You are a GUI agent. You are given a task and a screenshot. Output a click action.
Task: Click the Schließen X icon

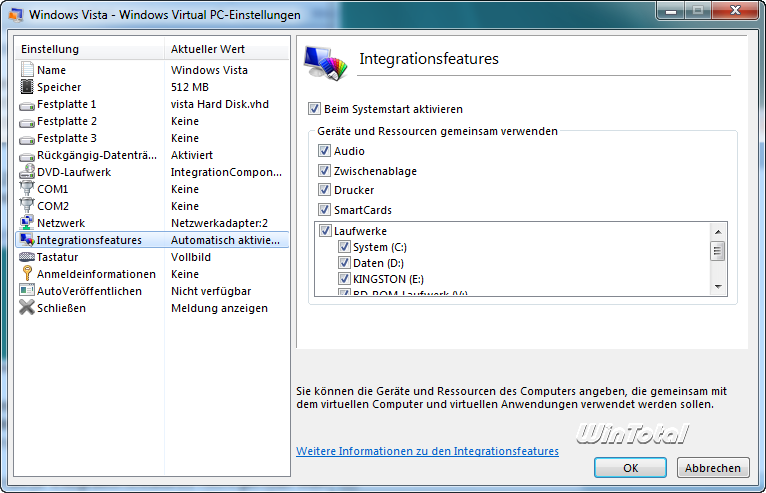(x=27, y=307)
